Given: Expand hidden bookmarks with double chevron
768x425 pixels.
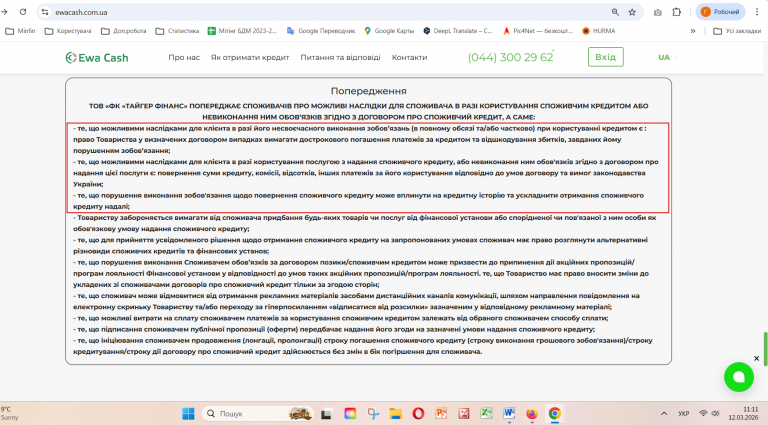Looking at the screenshot, I should [x=693, y=31].
